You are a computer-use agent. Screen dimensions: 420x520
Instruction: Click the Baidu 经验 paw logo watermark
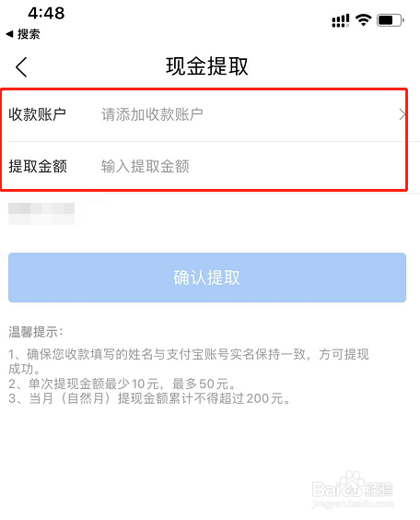click(353, 486)
